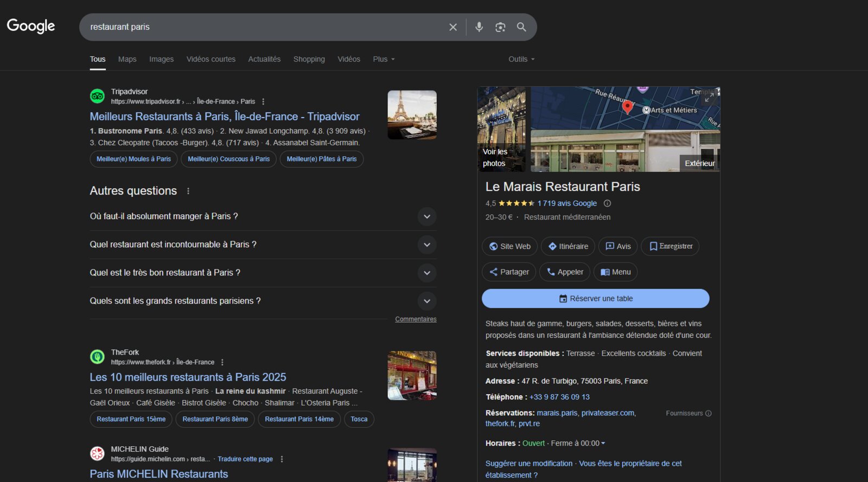Switch to the Images tab
This screenshot has width=868, height=482.
(x=162, y=59)
